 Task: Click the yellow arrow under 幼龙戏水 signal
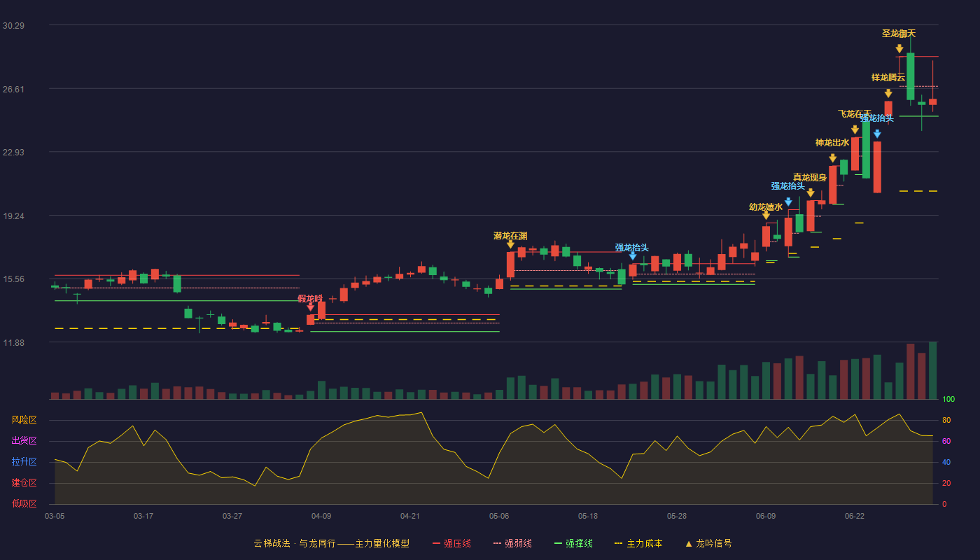pyautogui.click(x=766, y=215)
